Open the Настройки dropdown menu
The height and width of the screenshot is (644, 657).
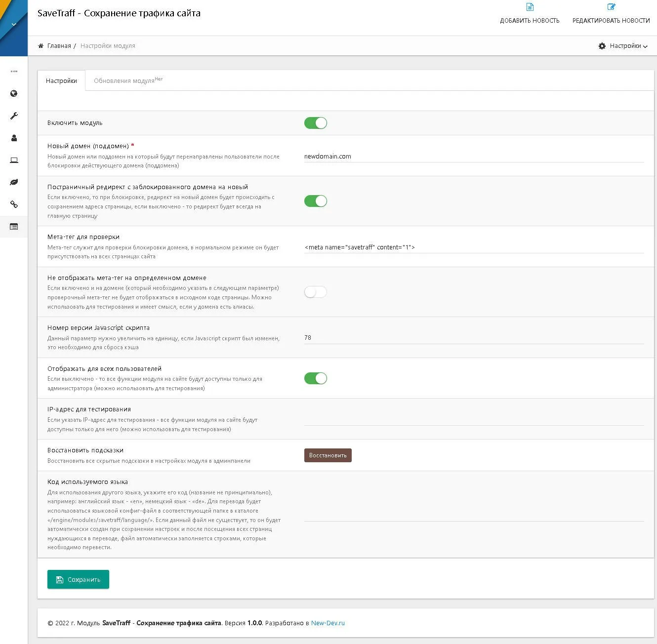(623, 46)
